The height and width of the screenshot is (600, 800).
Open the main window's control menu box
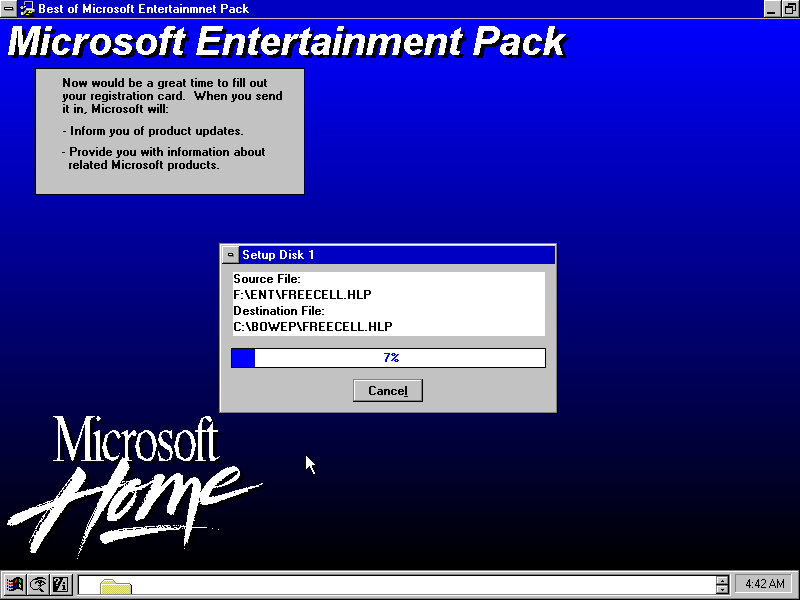(9, 9)
